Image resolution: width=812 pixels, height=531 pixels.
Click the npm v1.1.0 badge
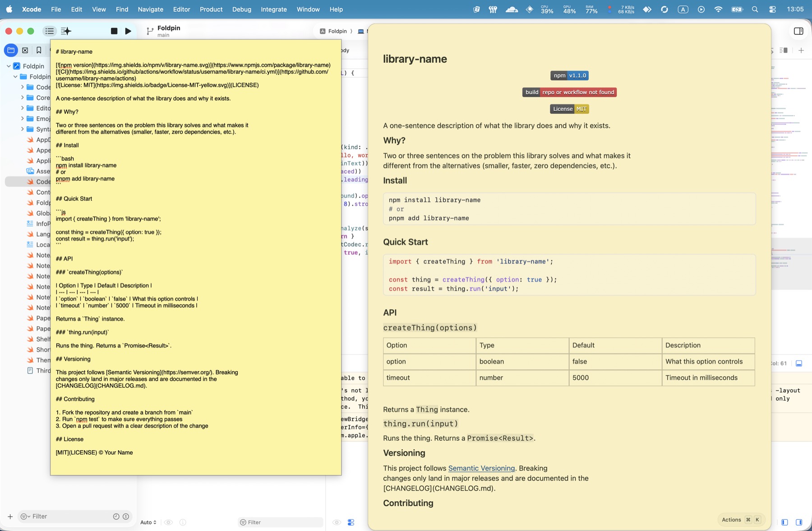pos(569,75)
